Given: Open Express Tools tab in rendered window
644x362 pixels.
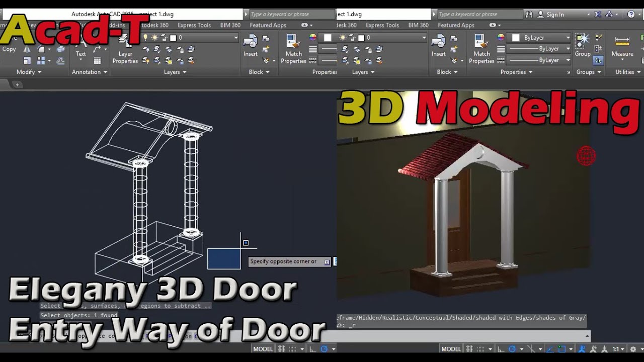Looking at the screenshot, I should tap(382, 25).
